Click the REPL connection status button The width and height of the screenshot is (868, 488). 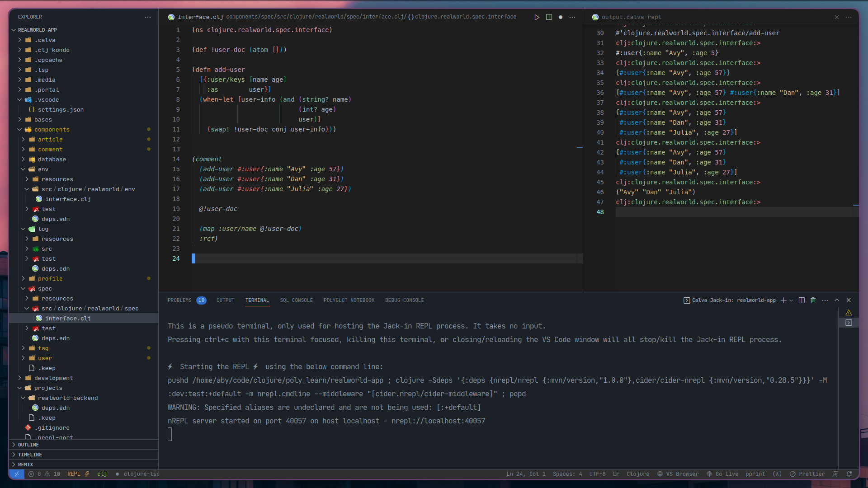74,474
